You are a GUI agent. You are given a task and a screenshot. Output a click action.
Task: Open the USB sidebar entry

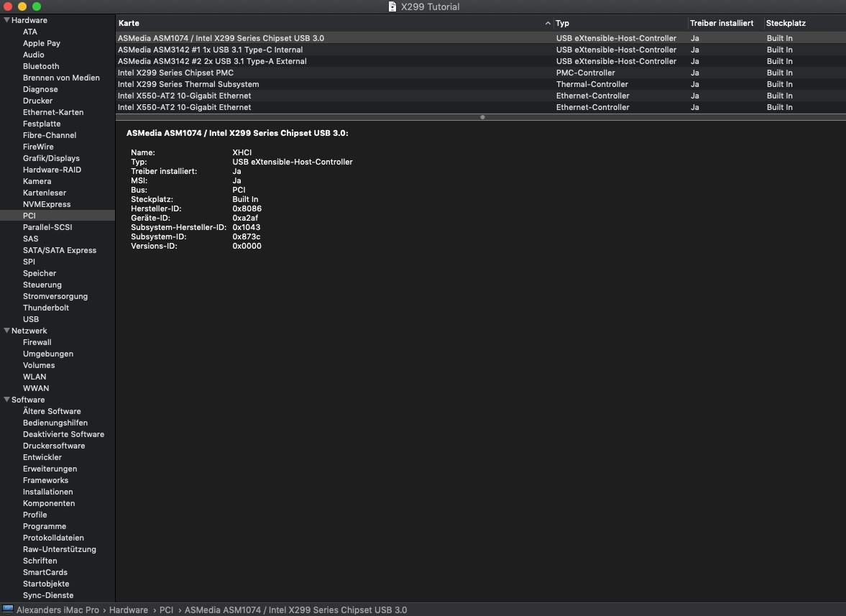coord(31,319)
